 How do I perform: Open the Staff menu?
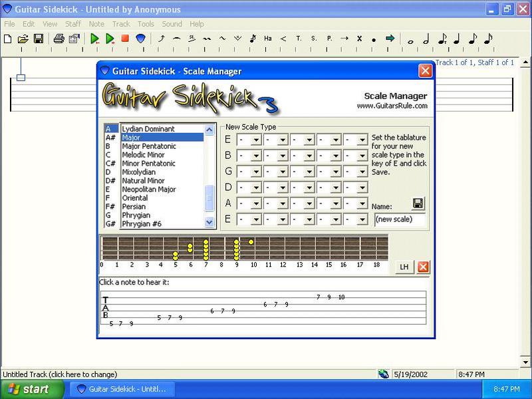tap(73, 24)
